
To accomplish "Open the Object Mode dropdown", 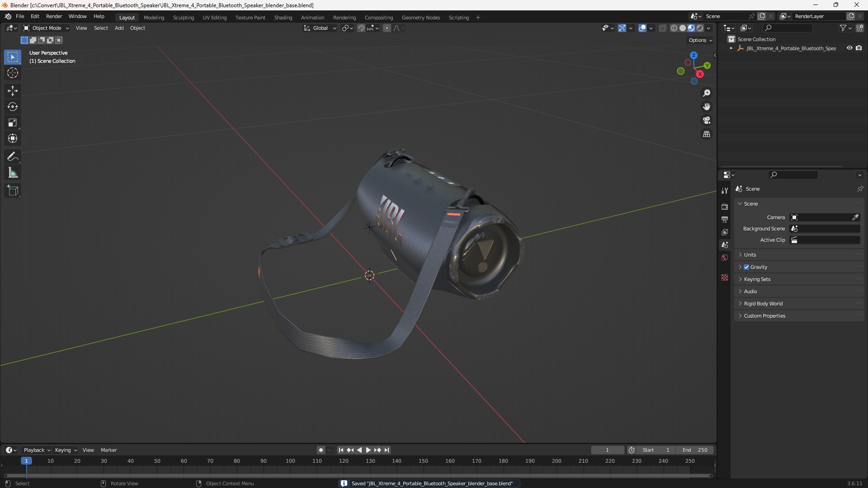I will pyautogui.click(x=46, y=28).
